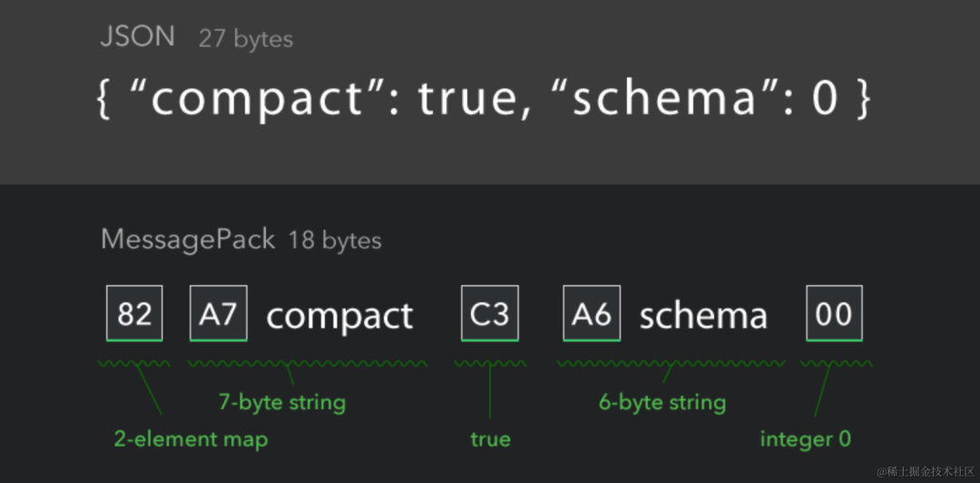Image resolution: width=980 pixels, height=483 pixels.
Task: Select the C3 byte box
Action: pyautogui.click(x=489, y=313)
